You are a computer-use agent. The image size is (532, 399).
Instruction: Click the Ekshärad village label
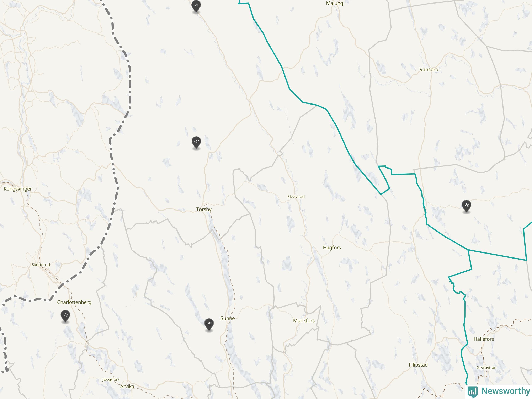pos(296,197)
